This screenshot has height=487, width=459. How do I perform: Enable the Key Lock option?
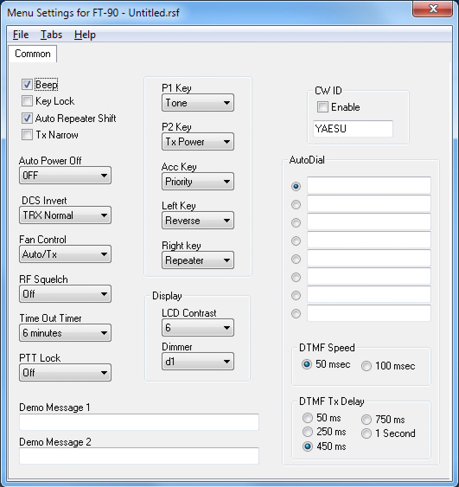point(27,101)
